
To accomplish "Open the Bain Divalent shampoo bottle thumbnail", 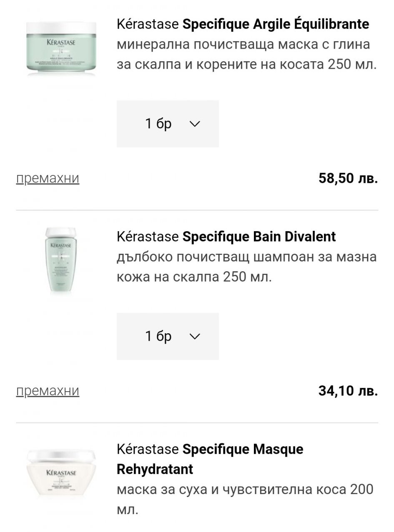I will pos(61,261).
